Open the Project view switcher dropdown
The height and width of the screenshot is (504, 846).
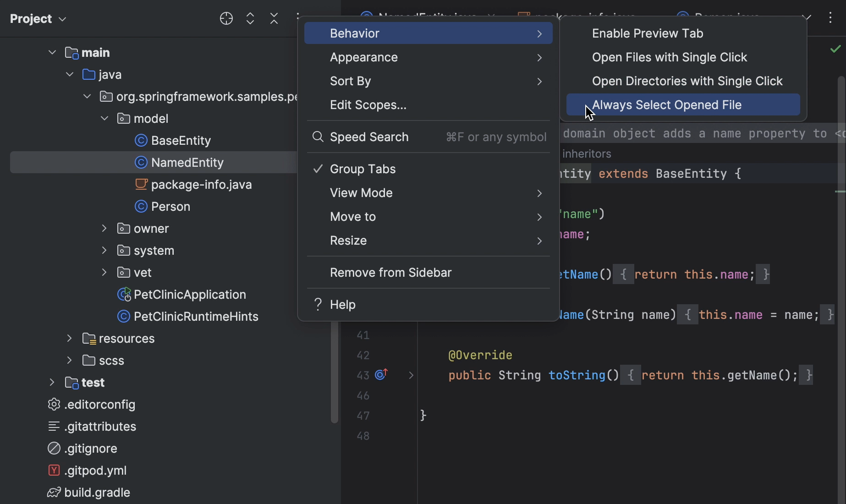pyautogui.click(x=62, y=19)
